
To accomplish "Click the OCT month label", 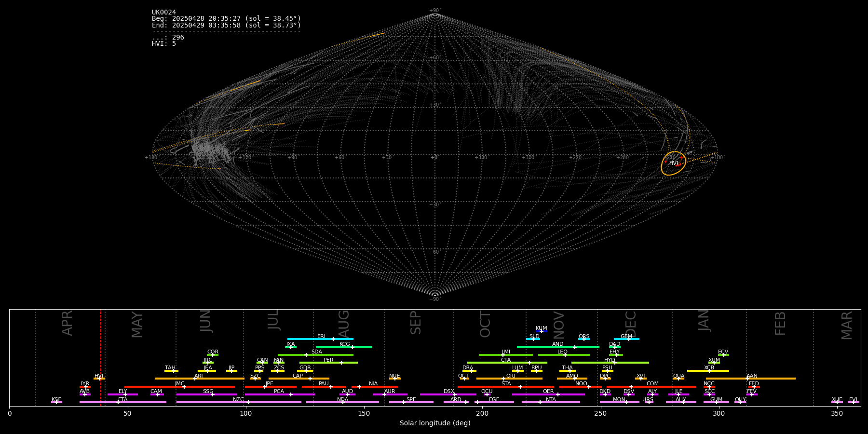I will [x=485, y=324].
